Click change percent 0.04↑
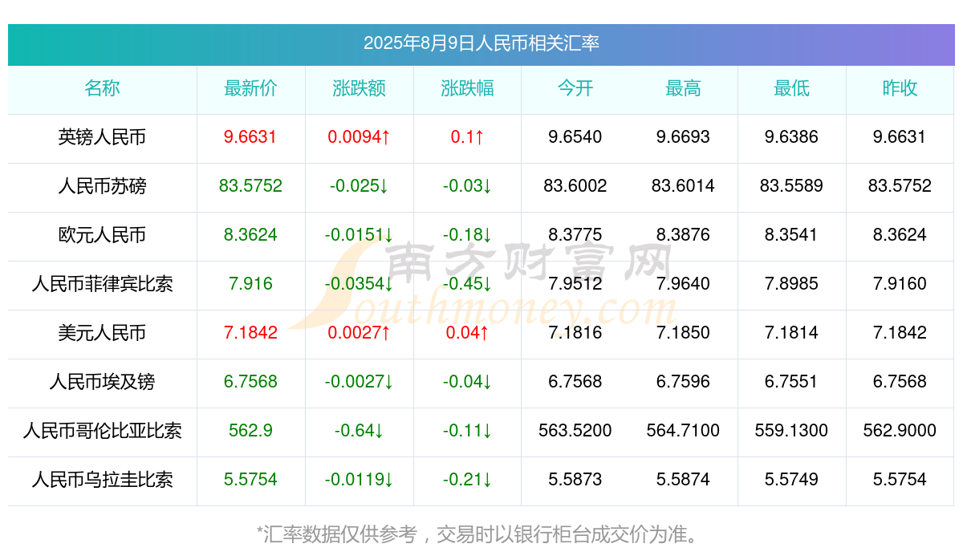 click(467, 333)
